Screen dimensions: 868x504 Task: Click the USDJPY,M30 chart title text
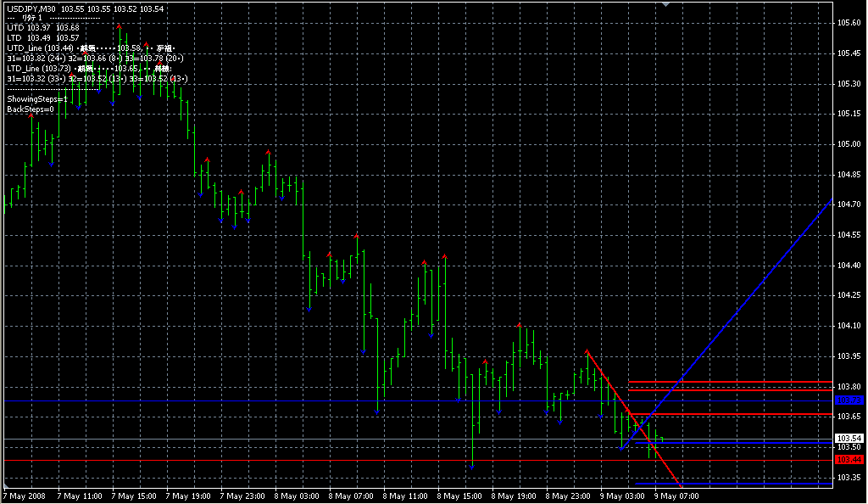click(31, 9)
